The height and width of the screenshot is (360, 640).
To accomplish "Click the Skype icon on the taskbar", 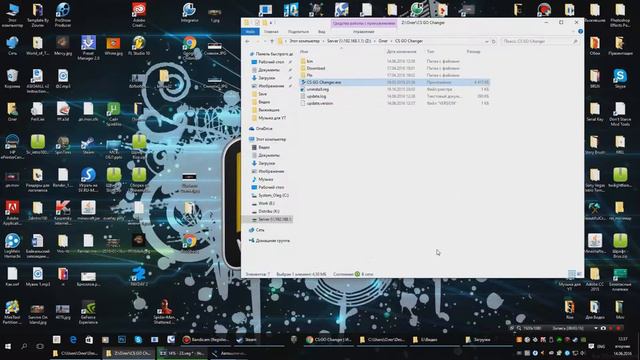I will pos(138,340).
